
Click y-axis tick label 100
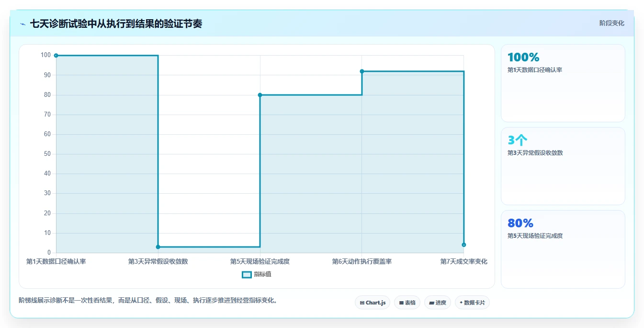pos(45,55)
